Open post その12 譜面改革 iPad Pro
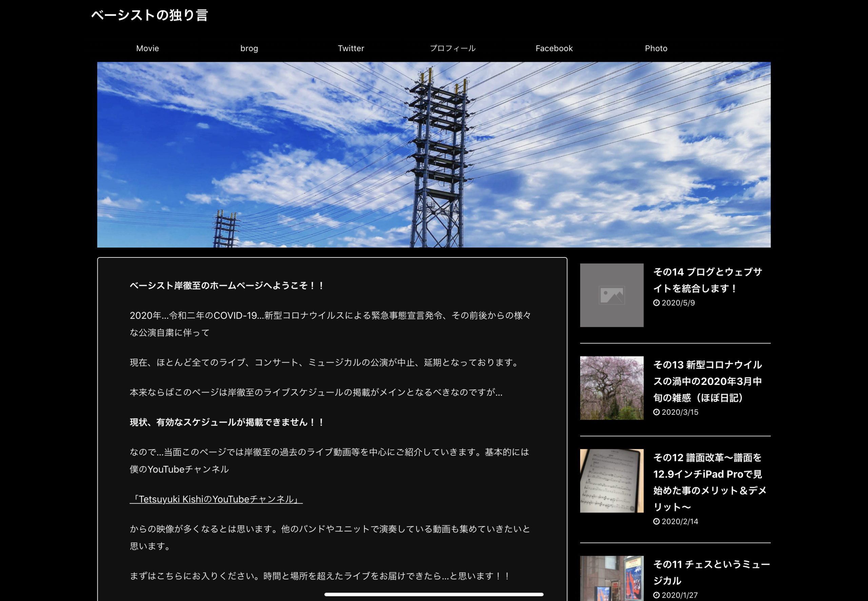Viewport: 868px width, 601px height. coord(710,482)
